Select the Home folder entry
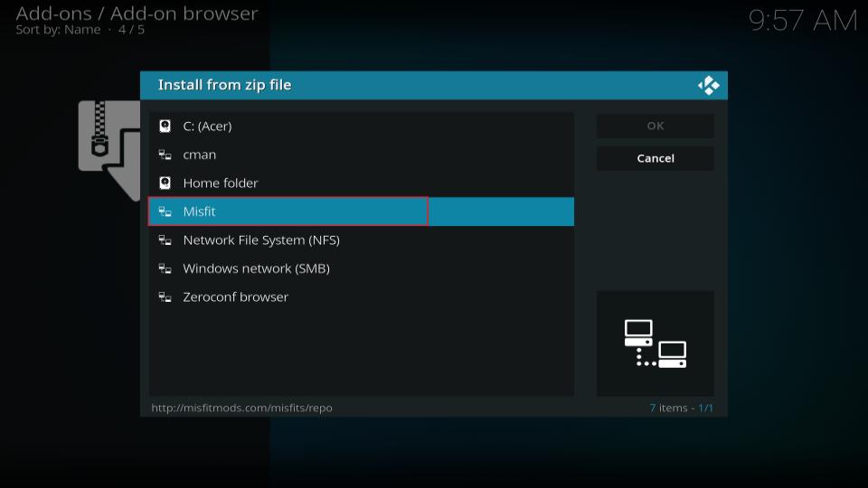 point(362,183)
